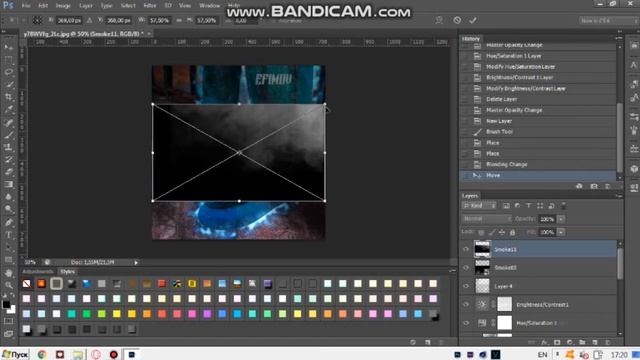This screenshot has height=360, width=640.
Task: Select the Rectangular Marquee tool
Action: 9,60
